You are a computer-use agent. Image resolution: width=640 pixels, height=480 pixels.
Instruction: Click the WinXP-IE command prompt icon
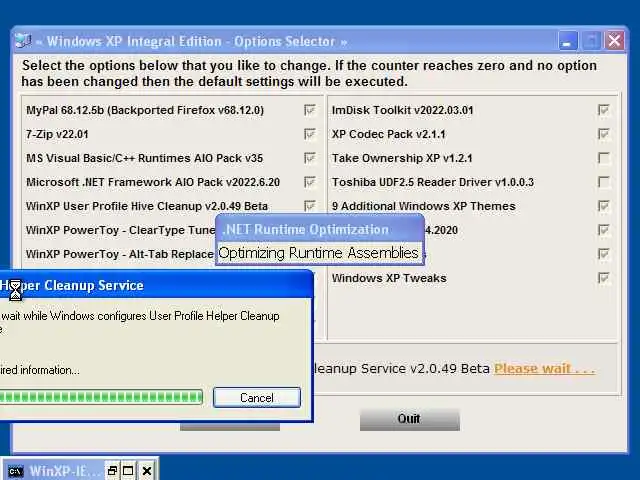tap(16, 471)
